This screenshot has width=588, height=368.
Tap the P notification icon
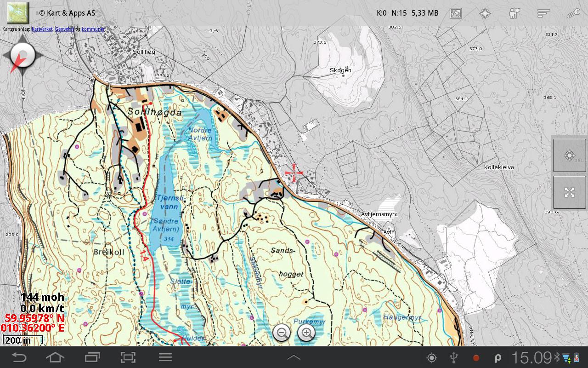coord(498,358)
